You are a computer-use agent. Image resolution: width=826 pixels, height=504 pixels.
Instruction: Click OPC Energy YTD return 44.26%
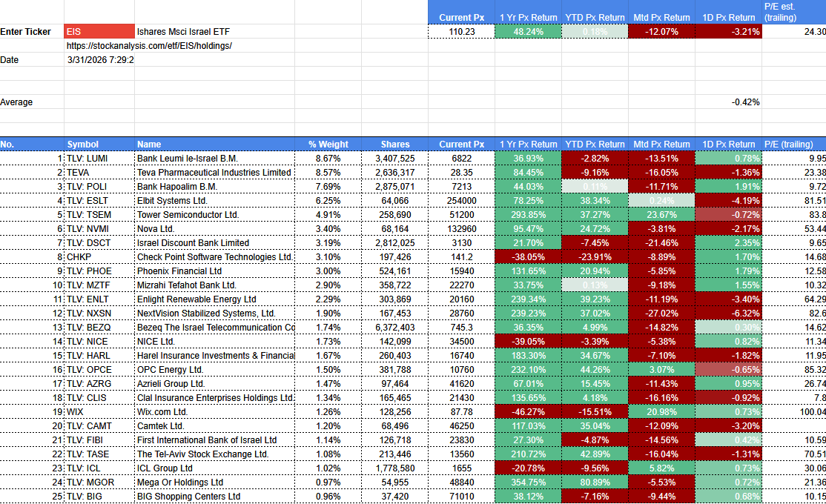click(x=595, y=370)
